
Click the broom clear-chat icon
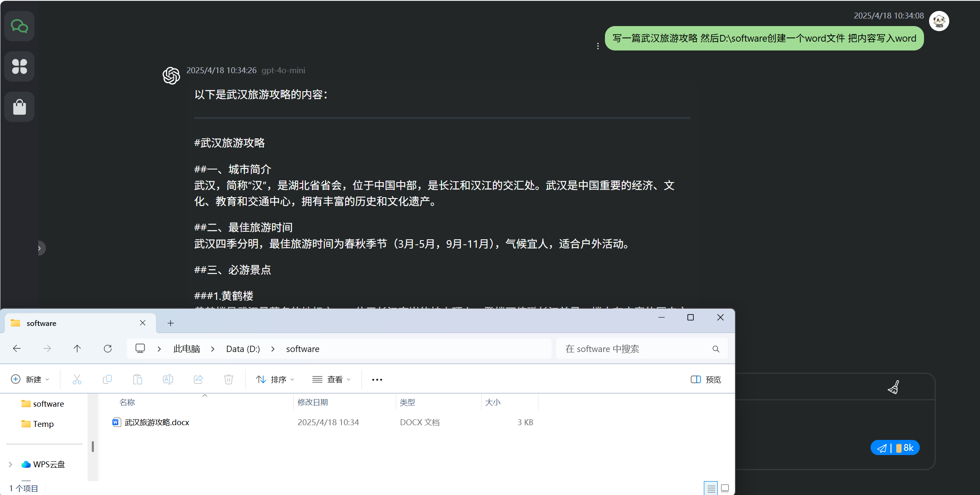pyautogui.click(x=893, y=387)
